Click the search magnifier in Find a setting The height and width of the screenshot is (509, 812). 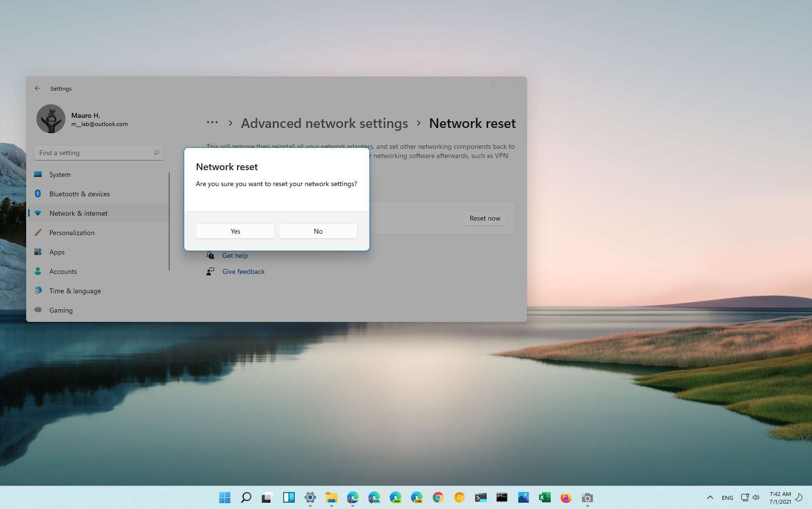point(157,153)
